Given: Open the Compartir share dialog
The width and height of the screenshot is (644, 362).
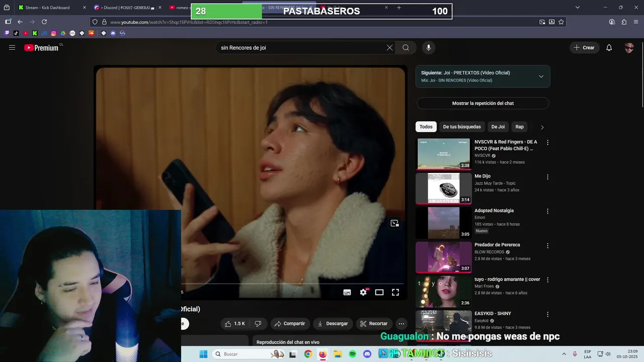Looking at the screenshot, I should 290,324.
